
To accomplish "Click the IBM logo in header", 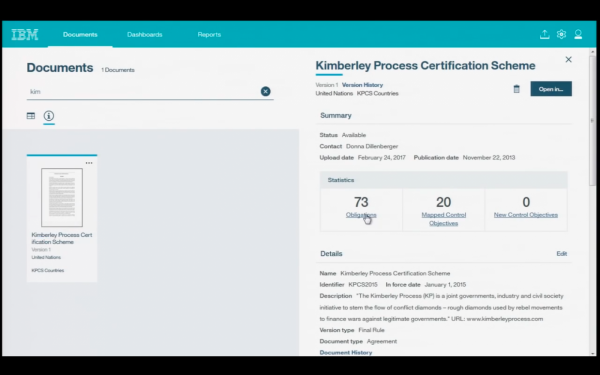I will [25, 34].
